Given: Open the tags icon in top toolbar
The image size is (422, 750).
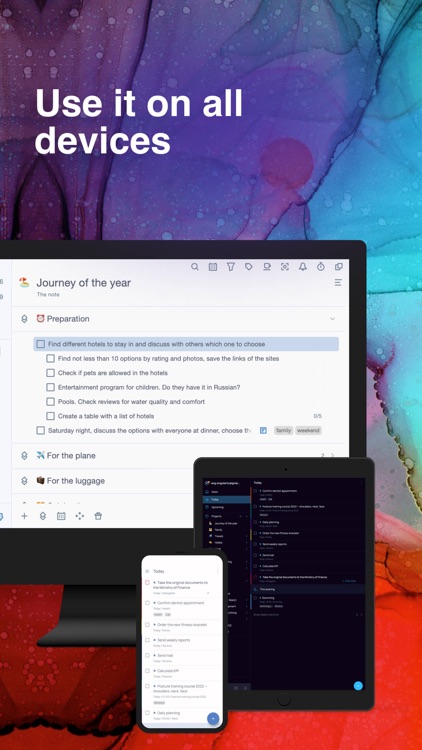Looking at the screenshot, I should 249,267.
